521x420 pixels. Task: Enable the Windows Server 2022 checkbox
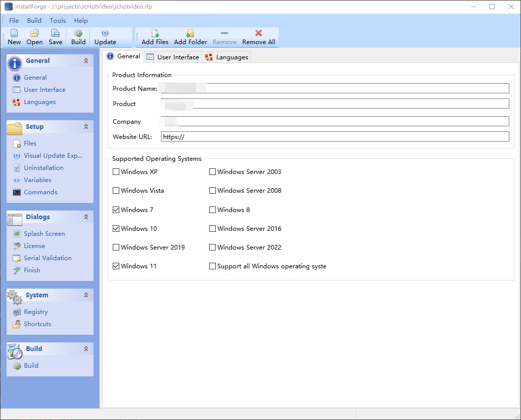(x=212, y=248)
